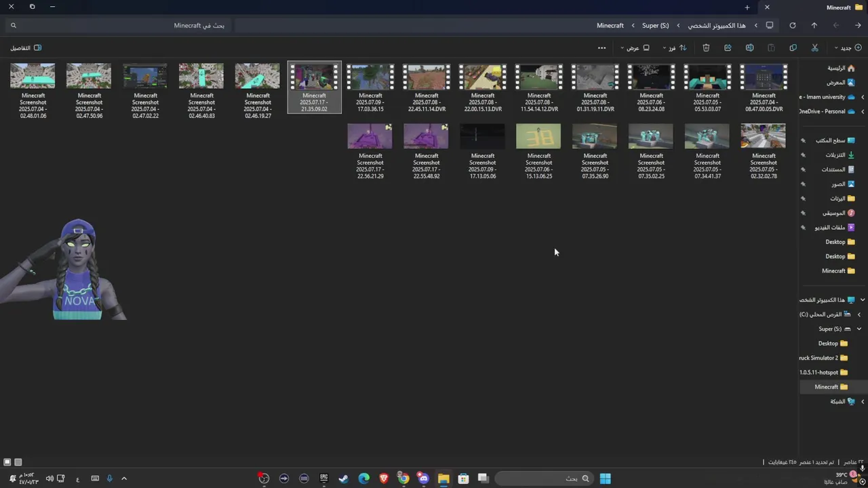Click the Task View taskbar icon

point(484,479)
